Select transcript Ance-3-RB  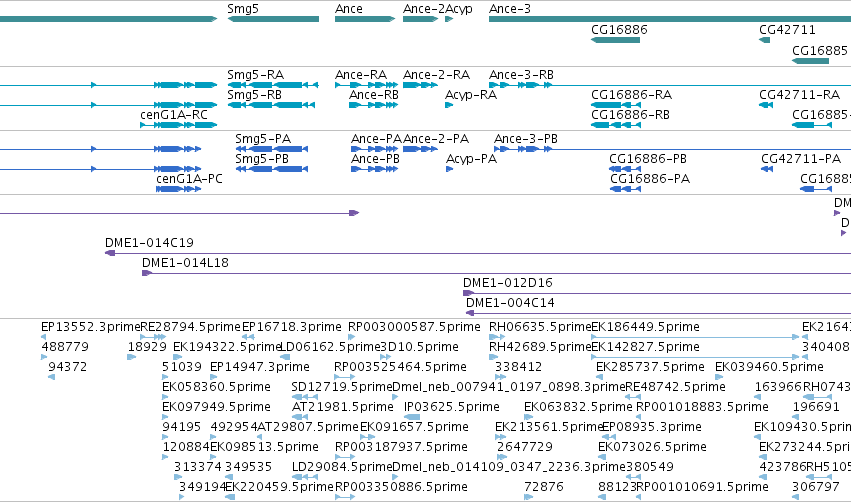(521, 75)
